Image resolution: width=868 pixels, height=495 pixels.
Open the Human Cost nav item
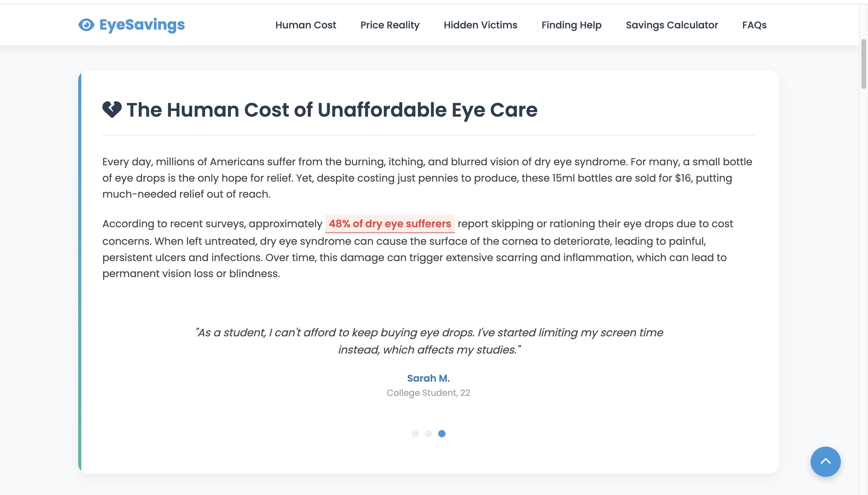point(305,25)
